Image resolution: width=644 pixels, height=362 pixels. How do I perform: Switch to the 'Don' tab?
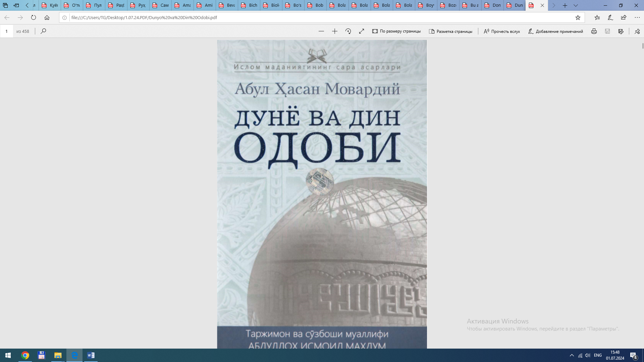[492, 5]
